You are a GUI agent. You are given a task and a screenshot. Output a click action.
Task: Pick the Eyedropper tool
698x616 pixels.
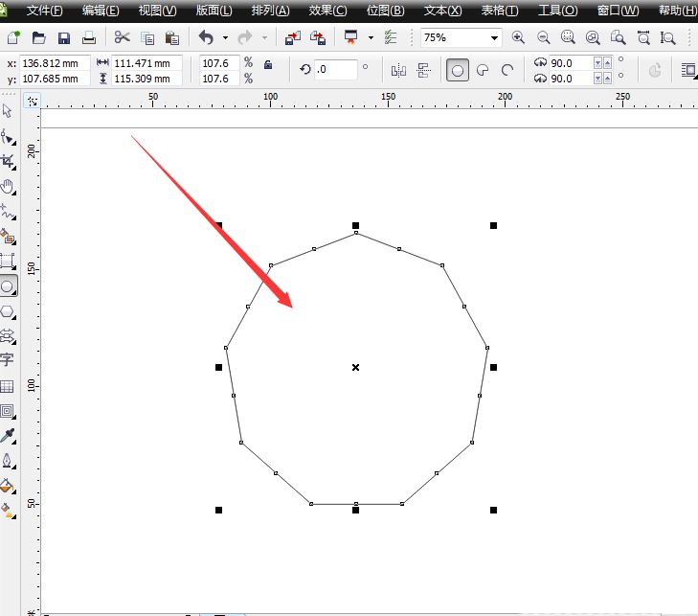pyautogui.click(x=8, y=436)
